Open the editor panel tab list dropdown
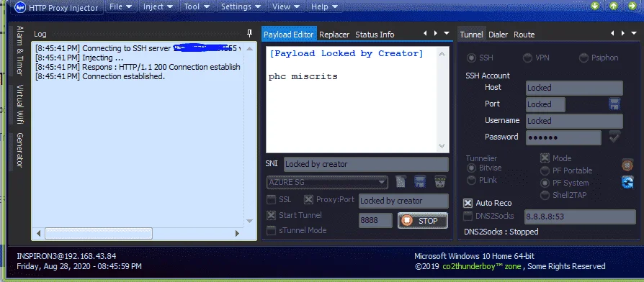The width and height of the screenshot is (644, 282). (x=447, y=34)
